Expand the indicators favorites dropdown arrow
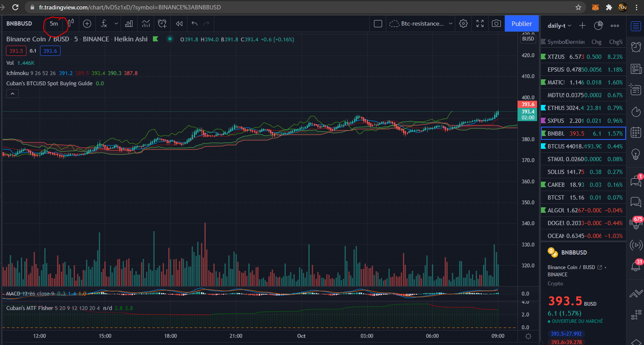This screenshot has height=345, width=644. tap(116, 23)
